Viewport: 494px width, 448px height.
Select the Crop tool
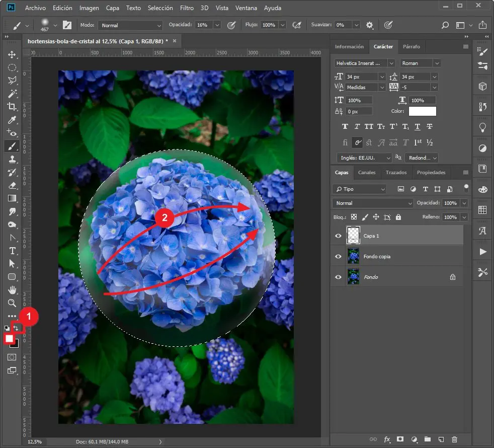tap(12, 107)
